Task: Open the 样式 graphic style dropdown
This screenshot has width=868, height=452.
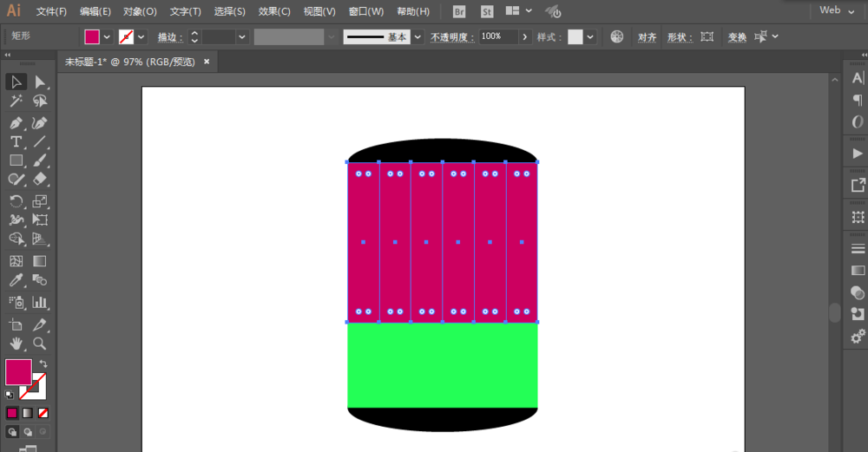Action: coord(590,37)
